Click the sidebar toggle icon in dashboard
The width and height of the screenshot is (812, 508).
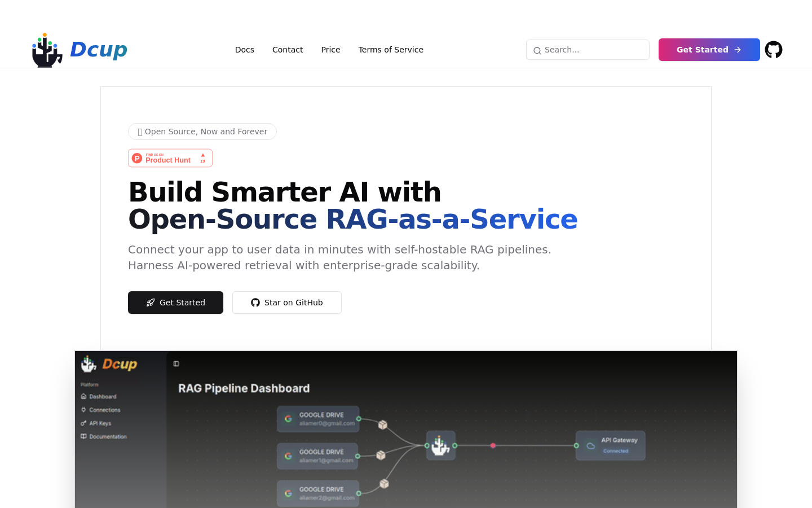click(x=176, y=364)
